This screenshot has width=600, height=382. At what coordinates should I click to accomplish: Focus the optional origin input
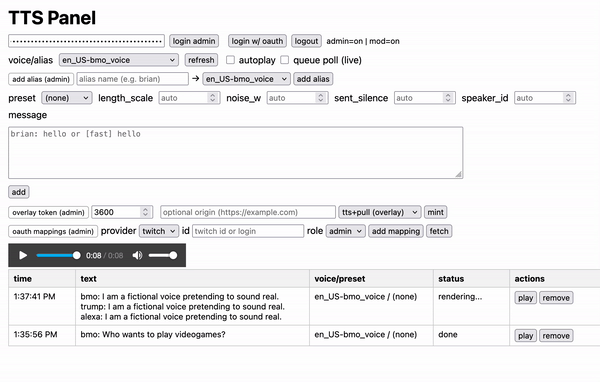[248, 212]
